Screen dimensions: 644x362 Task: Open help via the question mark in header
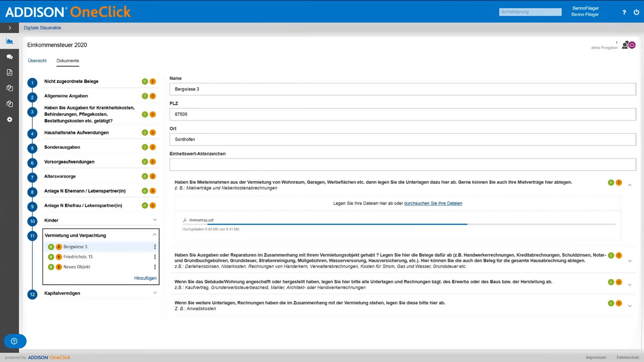[x=624, y=12]
